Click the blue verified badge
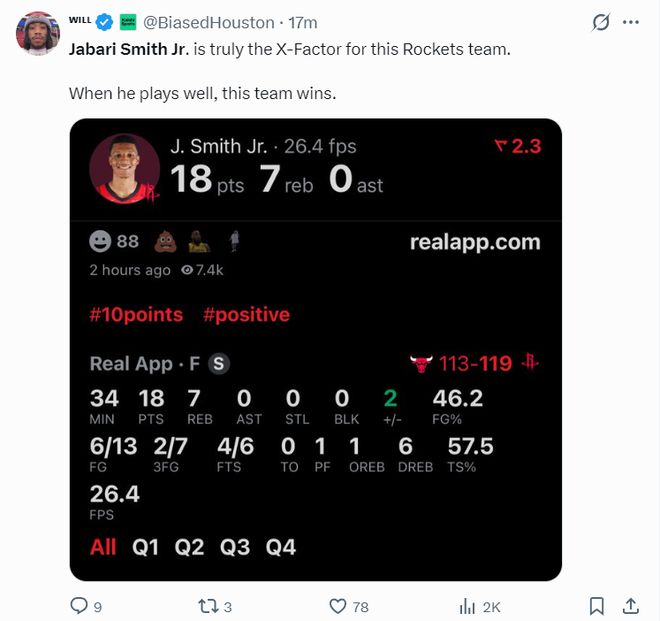660x621 pixels. (x=106, y=21)
